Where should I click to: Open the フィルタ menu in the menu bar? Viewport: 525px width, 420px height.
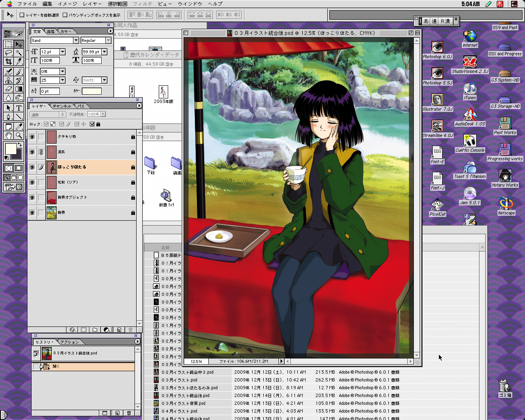tap(142, 4)
